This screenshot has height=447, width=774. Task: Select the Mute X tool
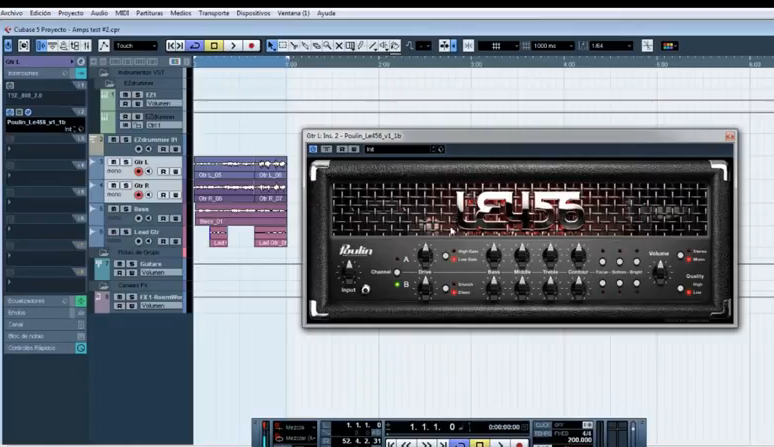339,46
